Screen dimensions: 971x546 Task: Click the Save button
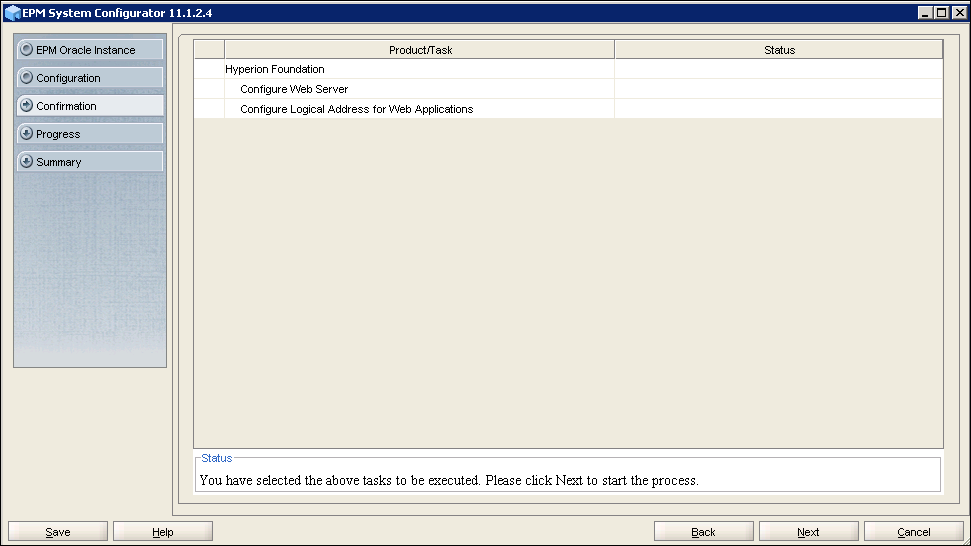click(58, 532)
